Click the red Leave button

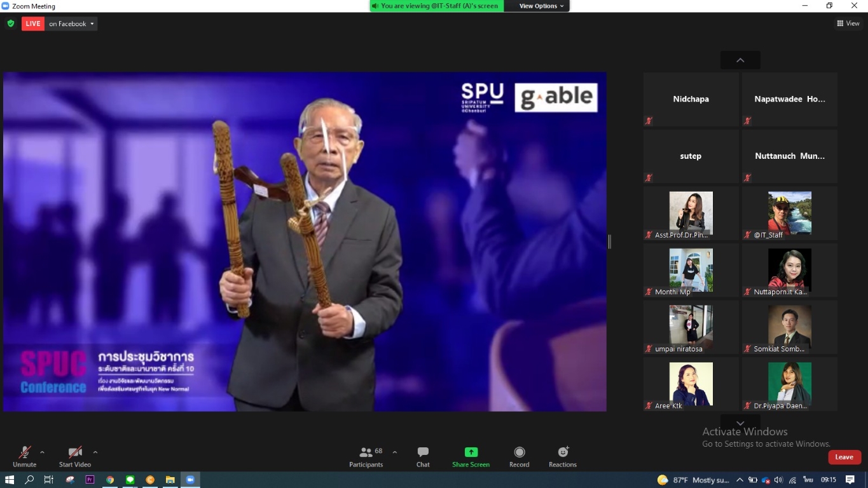click(x=844, y=457)
